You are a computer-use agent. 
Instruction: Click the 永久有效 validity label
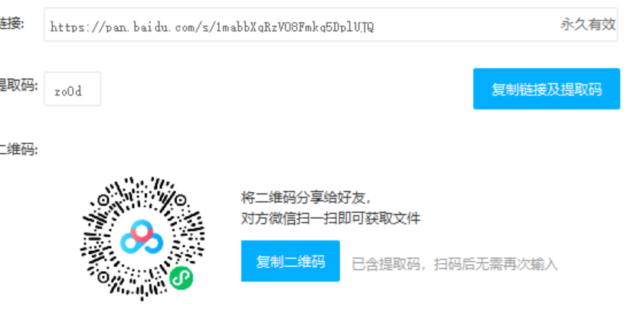click(588, 24)
